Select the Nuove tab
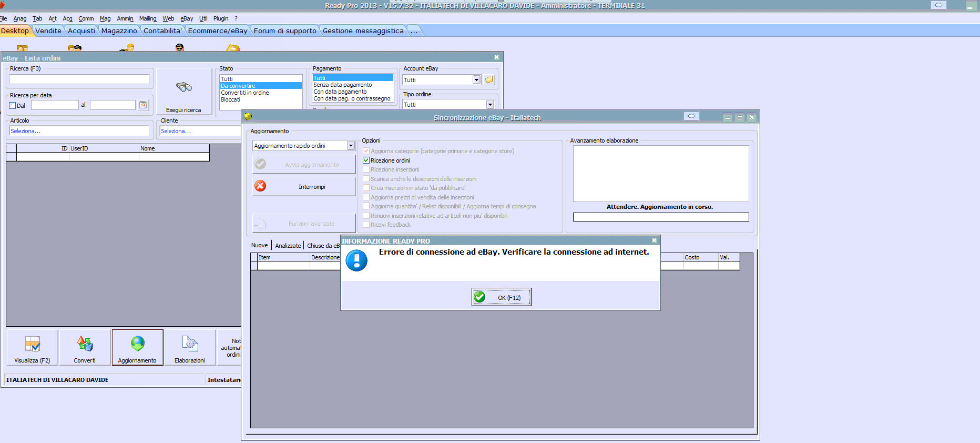The width and height of the screenshot is (980, 443). tap(259, 245)
